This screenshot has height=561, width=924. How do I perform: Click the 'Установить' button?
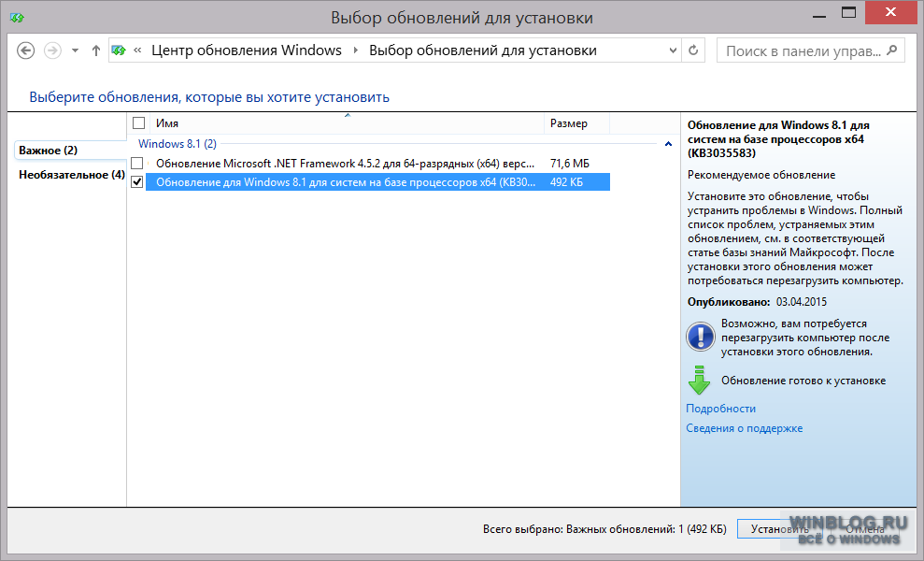[779, 529]
